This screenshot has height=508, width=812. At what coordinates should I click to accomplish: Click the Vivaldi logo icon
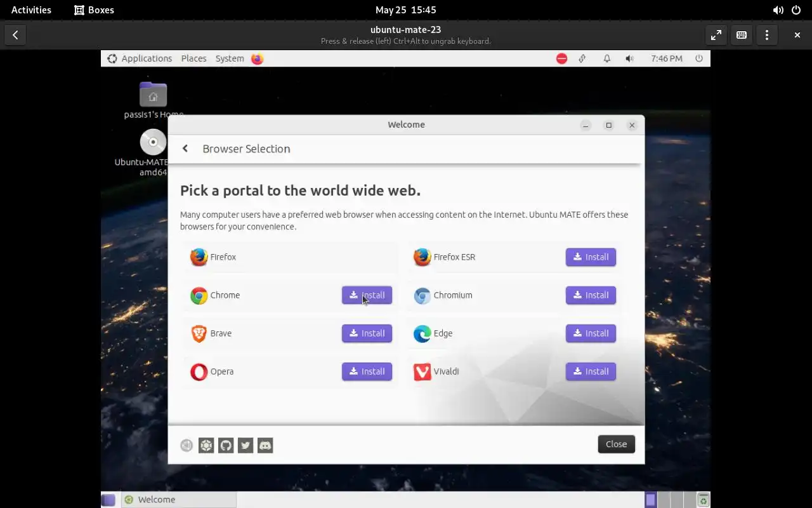pyautogui.click(x=422, y=371)
